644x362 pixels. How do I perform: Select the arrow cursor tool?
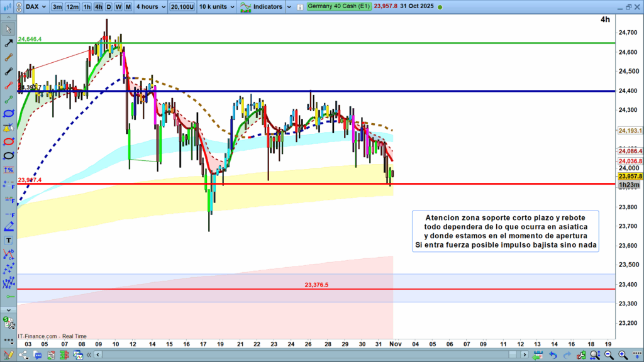pos(8,30)
